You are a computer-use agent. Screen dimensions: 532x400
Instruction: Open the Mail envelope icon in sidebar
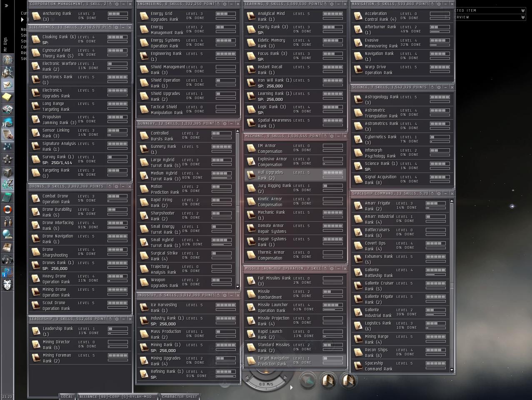7,85
